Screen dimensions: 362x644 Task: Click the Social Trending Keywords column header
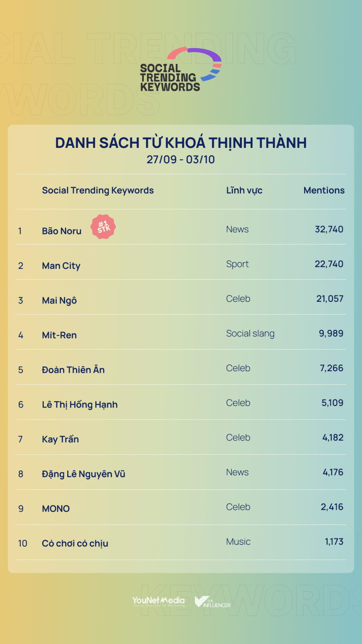point(98,191)
